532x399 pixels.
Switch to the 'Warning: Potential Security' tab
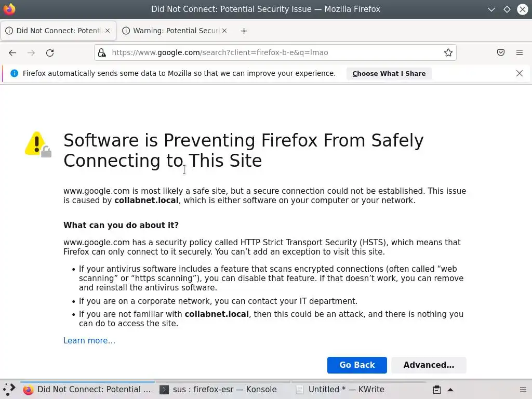click(x=175, y=31)
